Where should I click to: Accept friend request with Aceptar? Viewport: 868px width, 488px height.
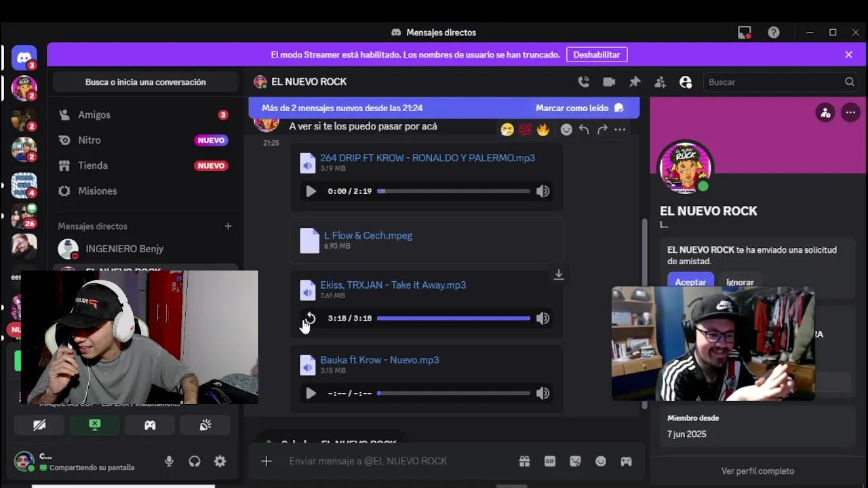(x=690, y=281)
